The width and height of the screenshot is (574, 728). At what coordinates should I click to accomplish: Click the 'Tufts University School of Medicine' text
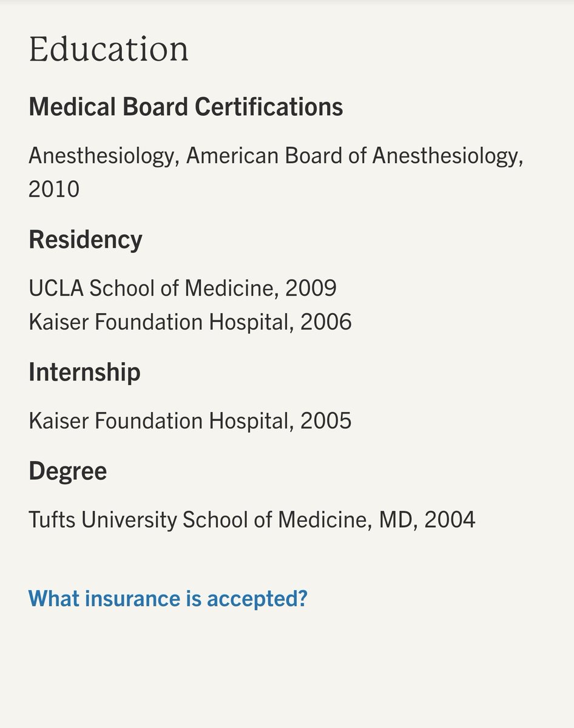tap(198, 520)
